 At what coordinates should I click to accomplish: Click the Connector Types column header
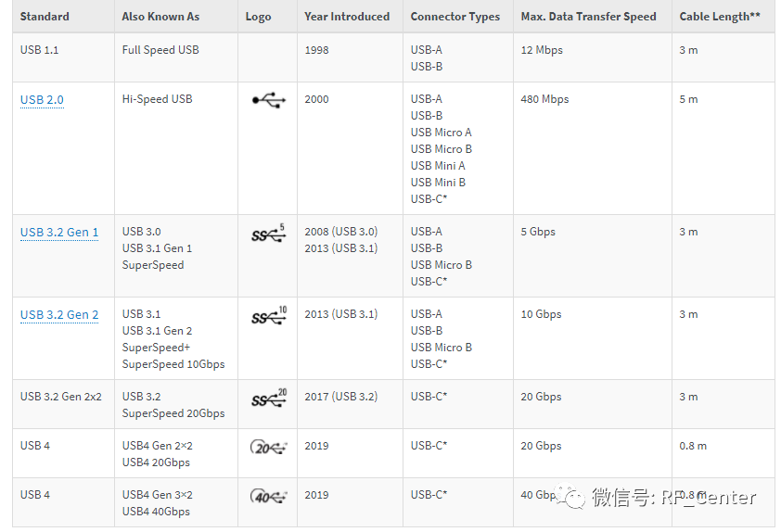point(455,17)
